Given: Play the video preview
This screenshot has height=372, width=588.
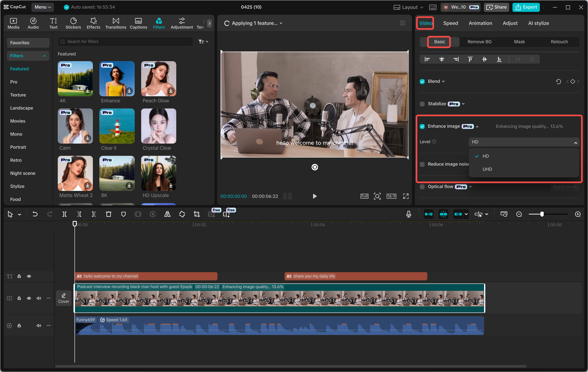Looking at the screenshot, I should click(314, 196).
